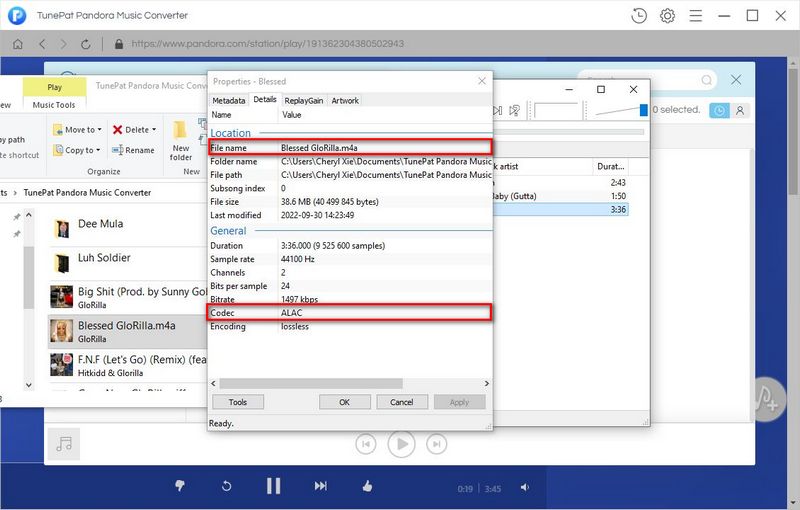This screenshot has height=510, width=800.
Task: Confirm Properties dialog with OK
Action: [344, 402]
